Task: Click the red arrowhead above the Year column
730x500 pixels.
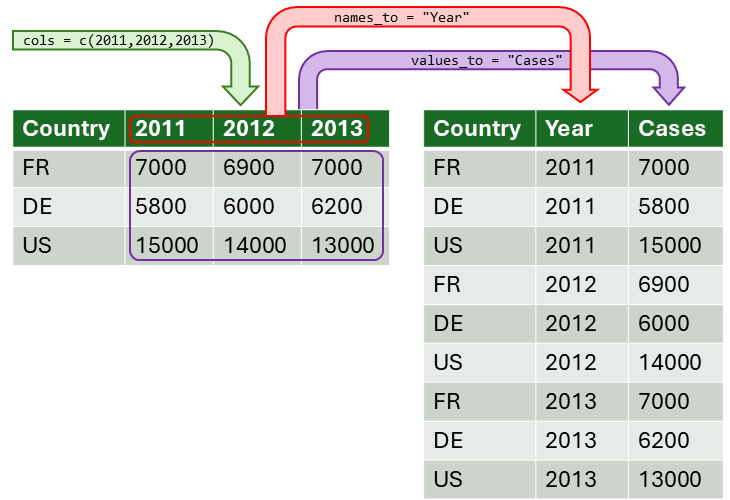Action: click(579, 93)
